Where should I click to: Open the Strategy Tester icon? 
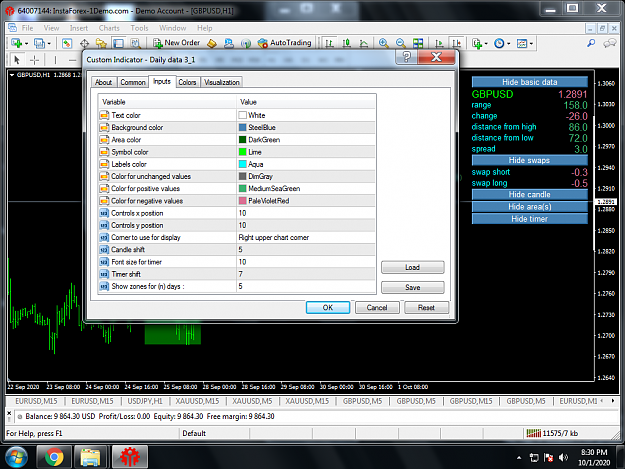tap(135, 43)
